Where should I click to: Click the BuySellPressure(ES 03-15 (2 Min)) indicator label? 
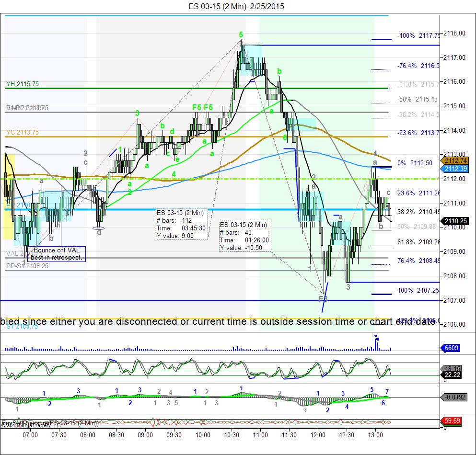coord(50,422)
